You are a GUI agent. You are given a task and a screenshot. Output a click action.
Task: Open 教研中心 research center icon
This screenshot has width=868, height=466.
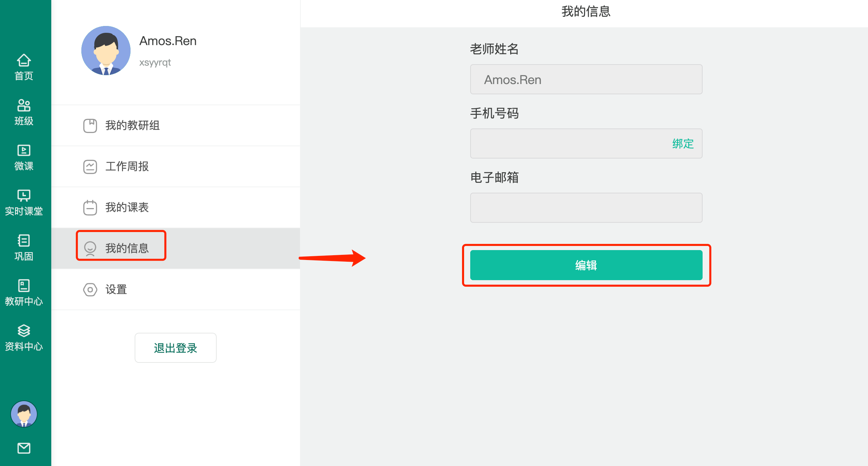pyautogui.click(x=24, y=286)
